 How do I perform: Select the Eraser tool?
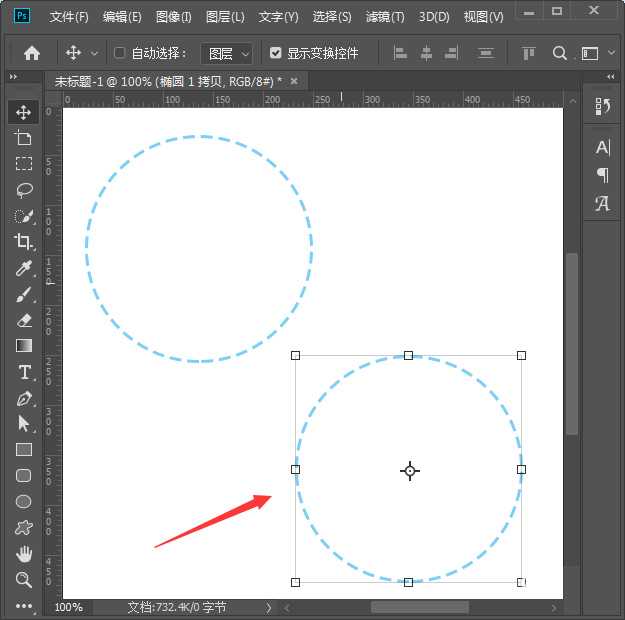pyautogui.click(x=24, y=319)
